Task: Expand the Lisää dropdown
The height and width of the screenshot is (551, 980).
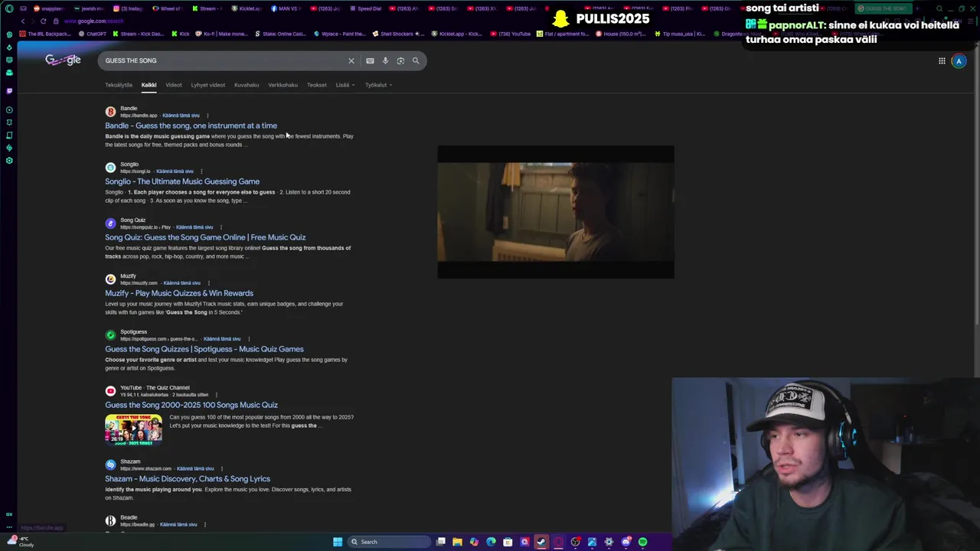Action: (345, 85)
